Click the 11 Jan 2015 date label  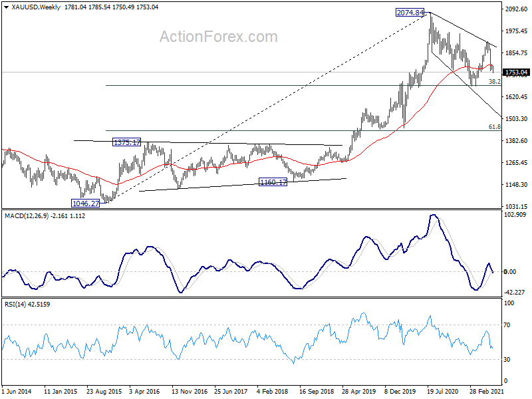(x=61, y=391)
